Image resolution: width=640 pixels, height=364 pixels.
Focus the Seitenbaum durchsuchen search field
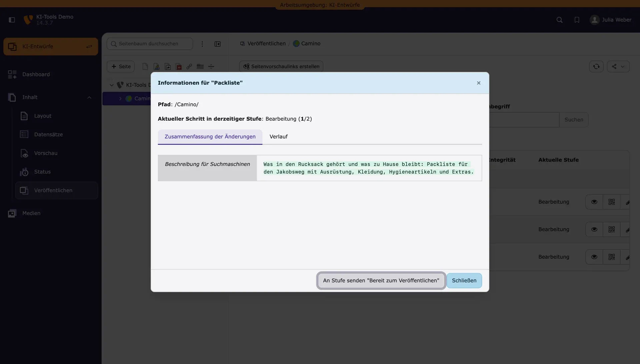tap(150, 44)
